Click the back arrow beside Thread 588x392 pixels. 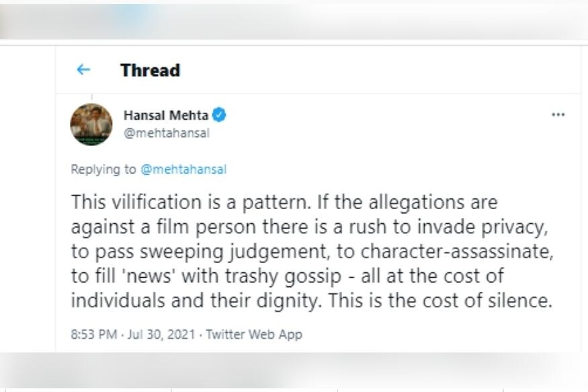83,70
